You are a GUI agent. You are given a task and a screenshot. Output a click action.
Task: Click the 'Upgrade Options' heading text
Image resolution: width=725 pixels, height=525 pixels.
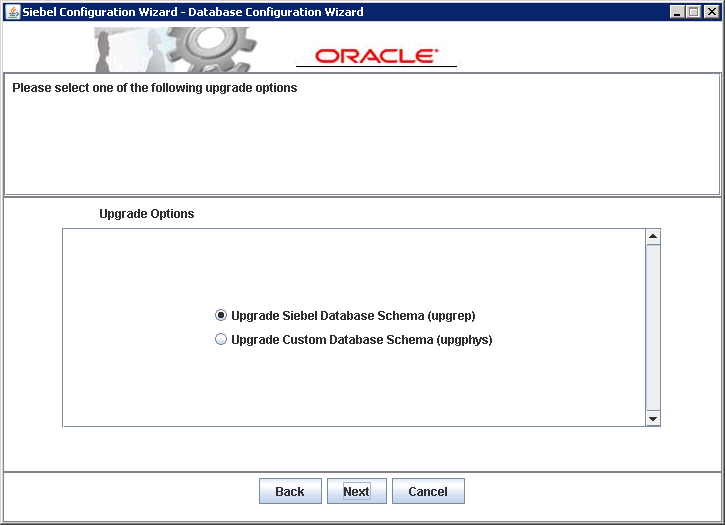click(x=147, y=214)
